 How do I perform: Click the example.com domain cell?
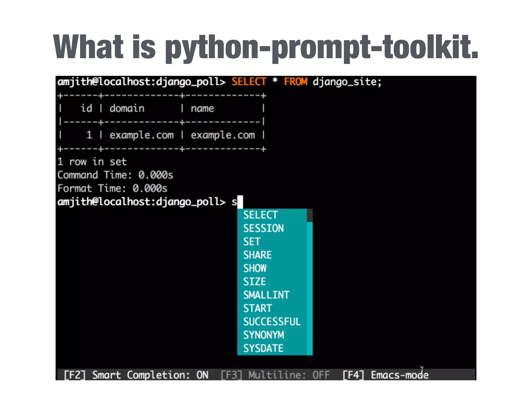[x=141, y=135]
